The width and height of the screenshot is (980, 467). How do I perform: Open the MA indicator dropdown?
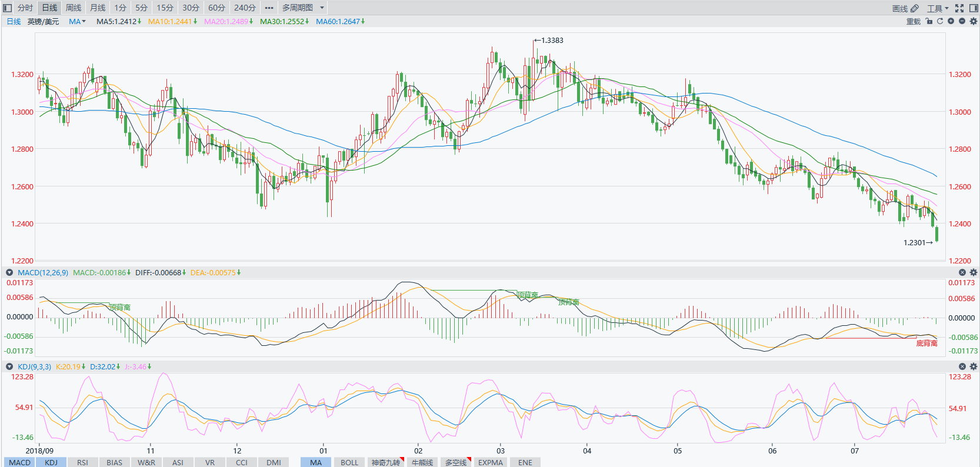pos(77,21)
